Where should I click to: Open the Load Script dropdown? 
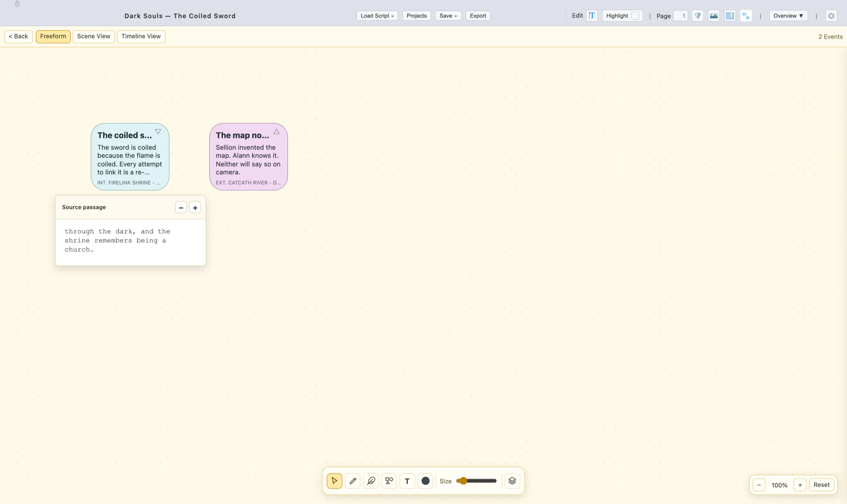coord(377,16)
